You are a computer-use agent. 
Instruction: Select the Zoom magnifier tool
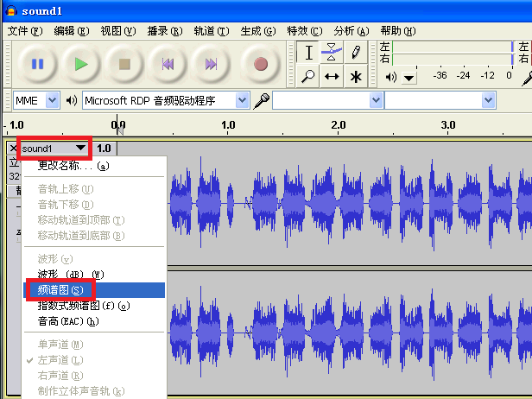308,76
